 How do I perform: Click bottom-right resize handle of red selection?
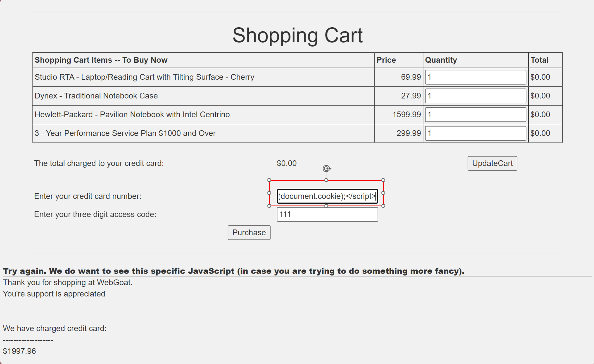pyautogui.click(x=383, y=206)
